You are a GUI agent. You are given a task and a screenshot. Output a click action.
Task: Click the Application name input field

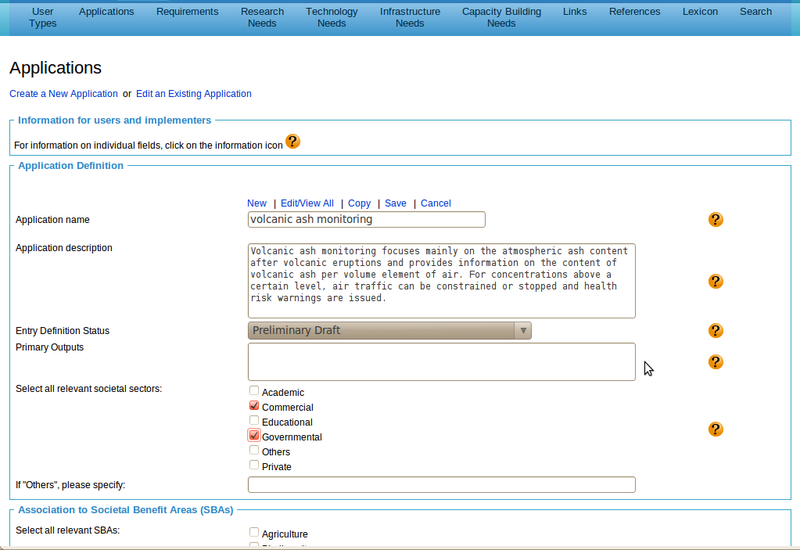coord(366,220)
